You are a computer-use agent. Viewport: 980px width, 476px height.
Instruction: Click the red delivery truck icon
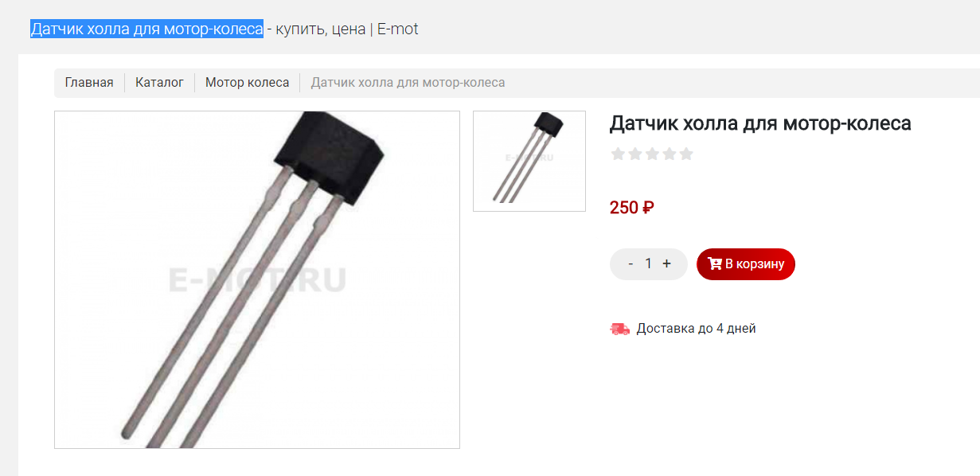tap(619, 329)
